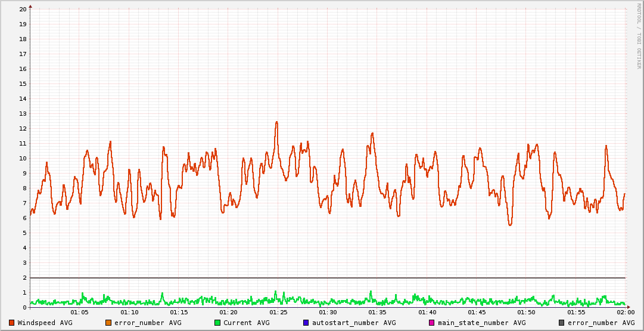Select the Windspeed AVG legend label
This screenshot has height=331, width=644.
(45, 323)
